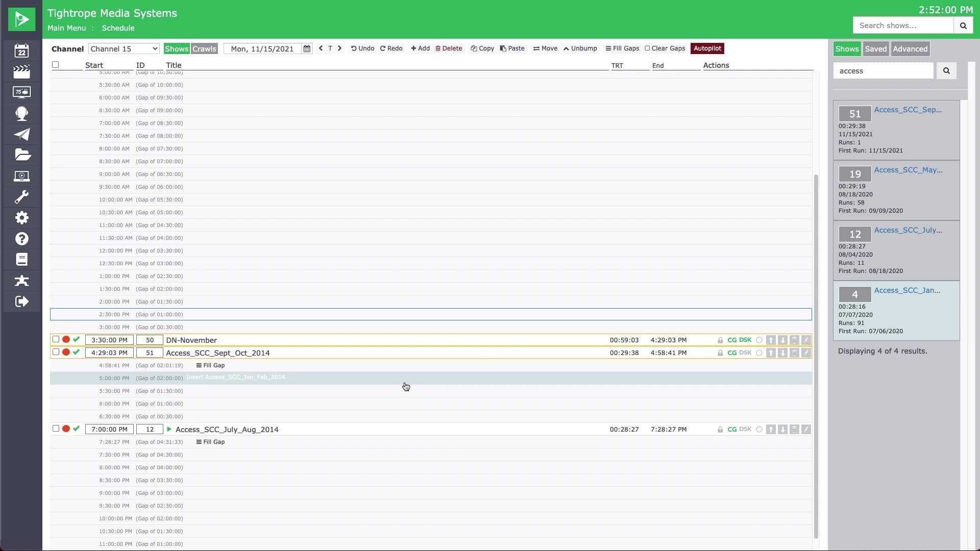Switch to Crawls view in schedule toolbar

click(x=204, y=48)
